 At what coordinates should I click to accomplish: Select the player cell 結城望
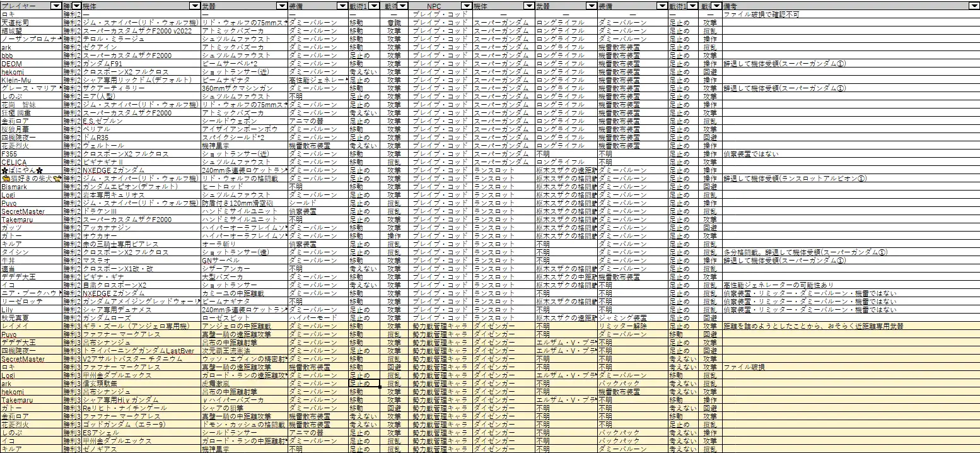tap(32, 30)
